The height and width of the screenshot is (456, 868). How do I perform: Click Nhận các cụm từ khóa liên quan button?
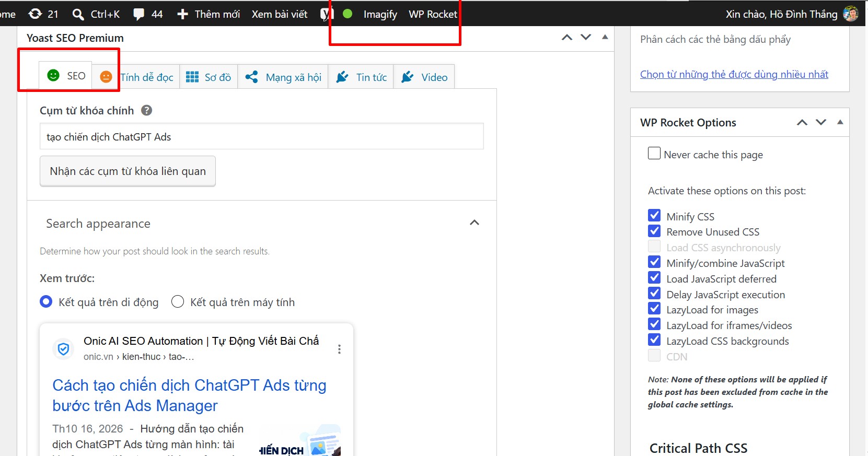[128, 171]
